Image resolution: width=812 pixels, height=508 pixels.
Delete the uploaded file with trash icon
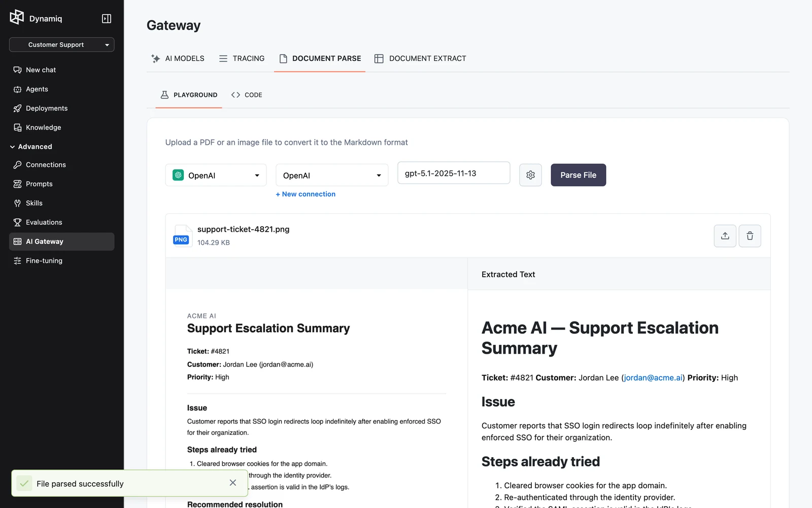click(750, 236)
